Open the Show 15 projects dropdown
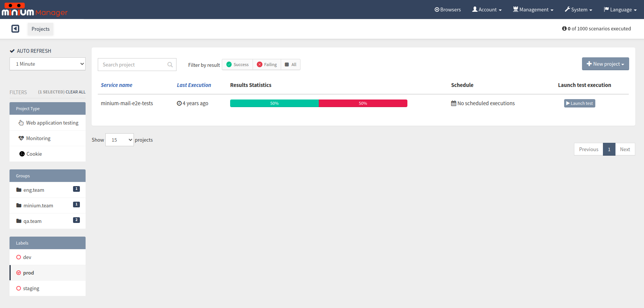The height and width of the screenshot is (308, 644). pyautogui.click(x=119, y=140)
